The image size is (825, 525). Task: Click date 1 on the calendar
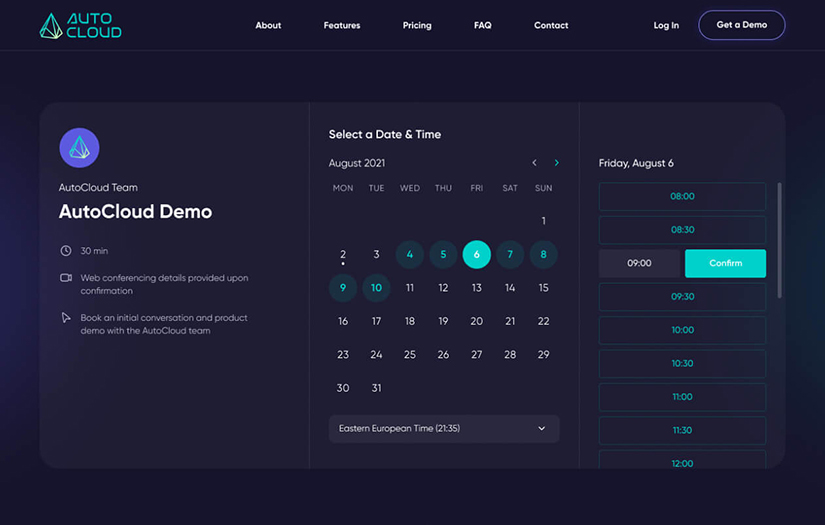544,221
